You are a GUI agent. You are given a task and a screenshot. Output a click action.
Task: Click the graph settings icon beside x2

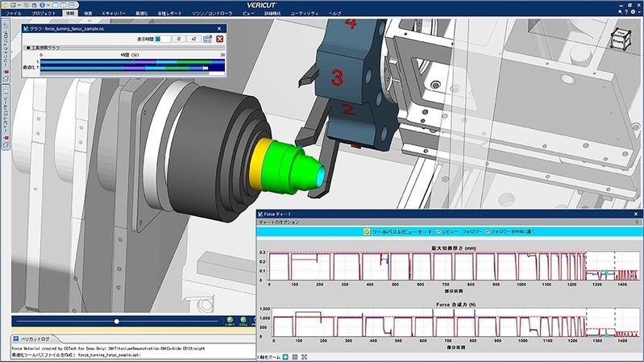[207, 39]
